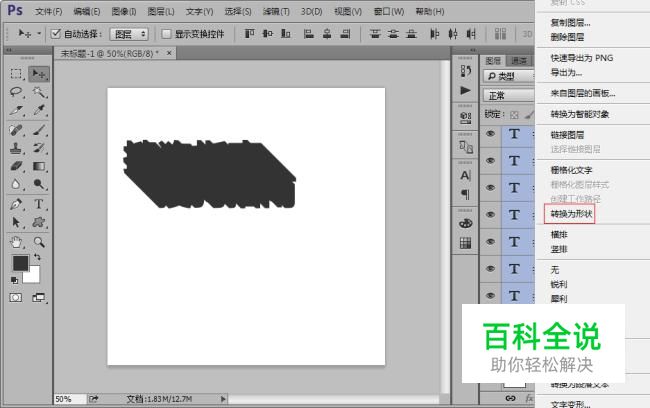Select the Brush tool
Screen dimensions: 650x408
click(x=39, y=130)
